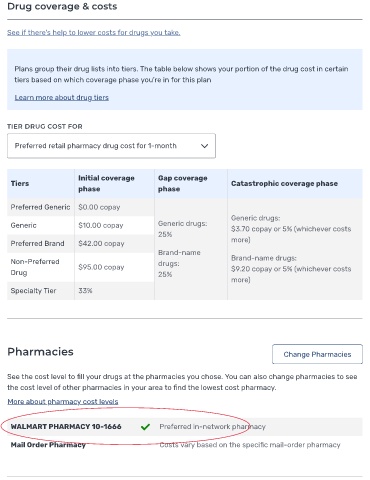Select the WALMART PHARMACY 10-1666 row

185,427
